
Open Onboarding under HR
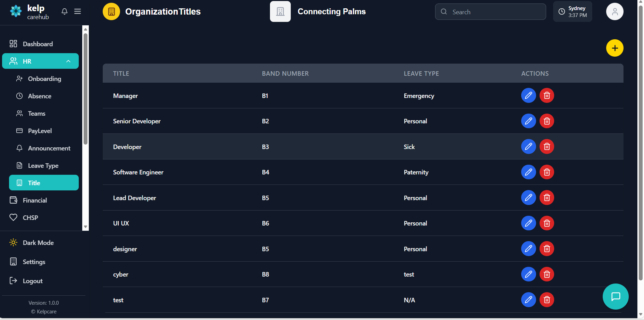click(44, 79)
